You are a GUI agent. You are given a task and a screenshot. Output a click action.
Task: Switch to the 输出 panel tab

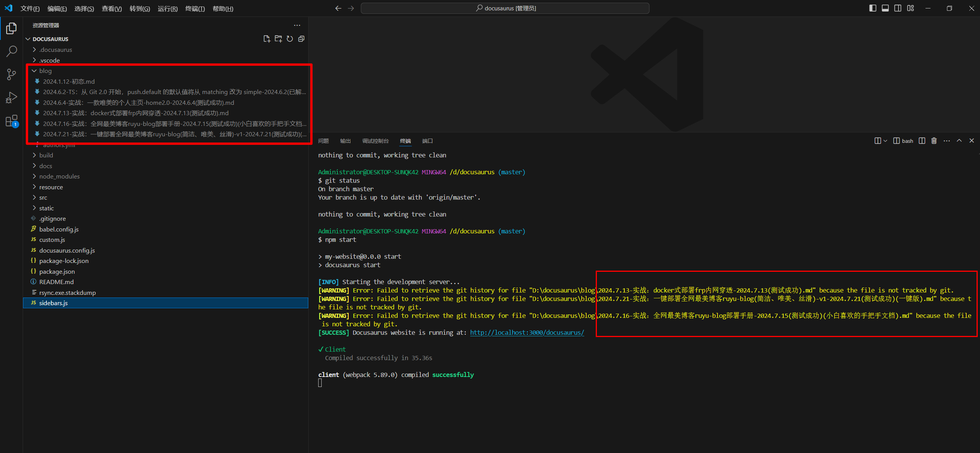[345, 141]
